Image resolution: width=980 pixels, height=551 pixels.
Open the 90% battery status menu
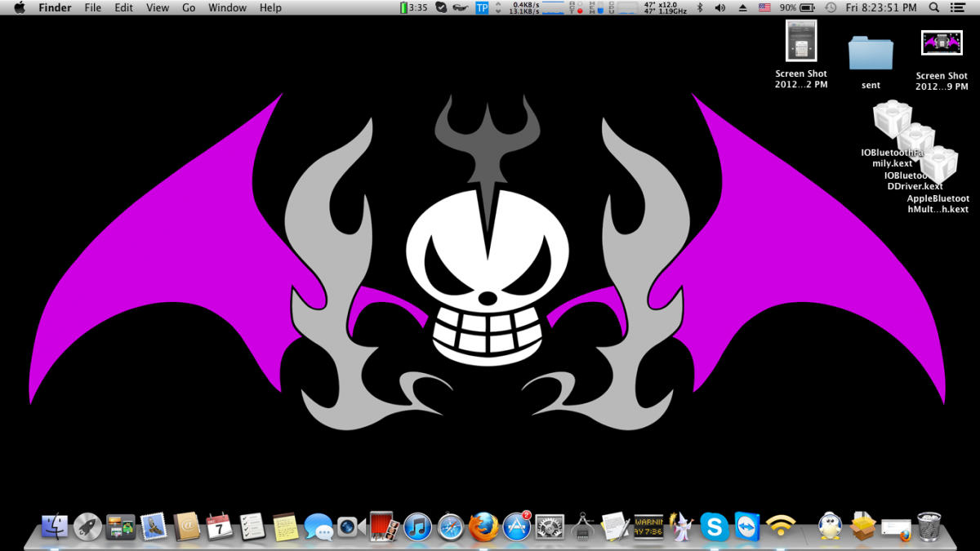(x=798, y=7)
